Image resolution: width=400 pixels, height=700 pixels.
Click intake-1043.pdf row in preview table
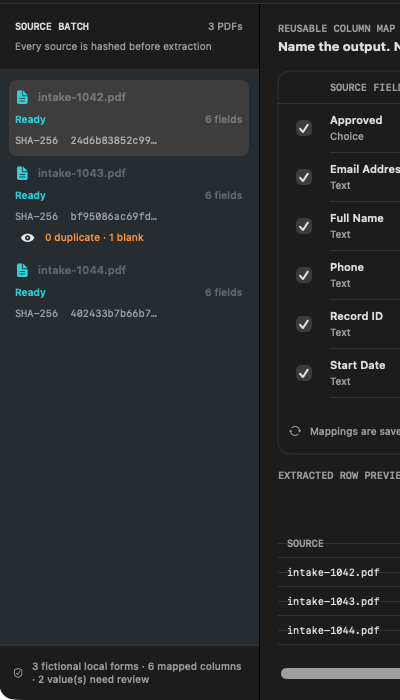point(339,601)
